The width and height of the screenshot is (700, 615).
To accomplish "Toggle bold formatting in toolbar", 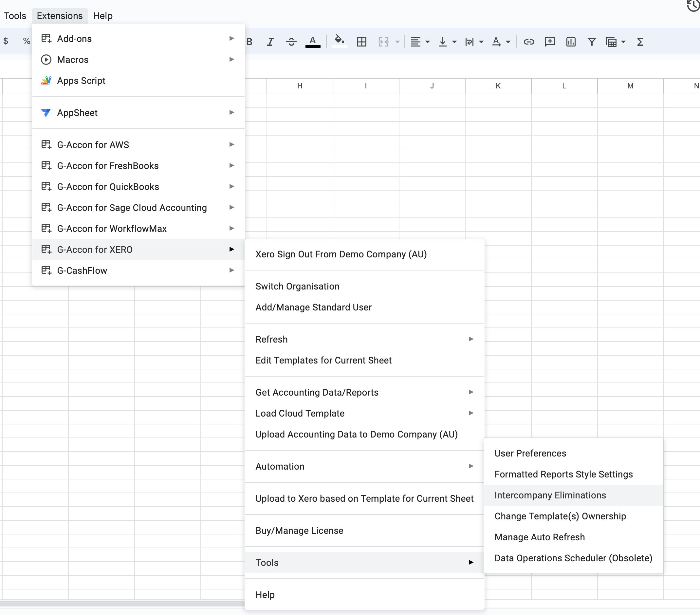I will (x=250, y=42).
